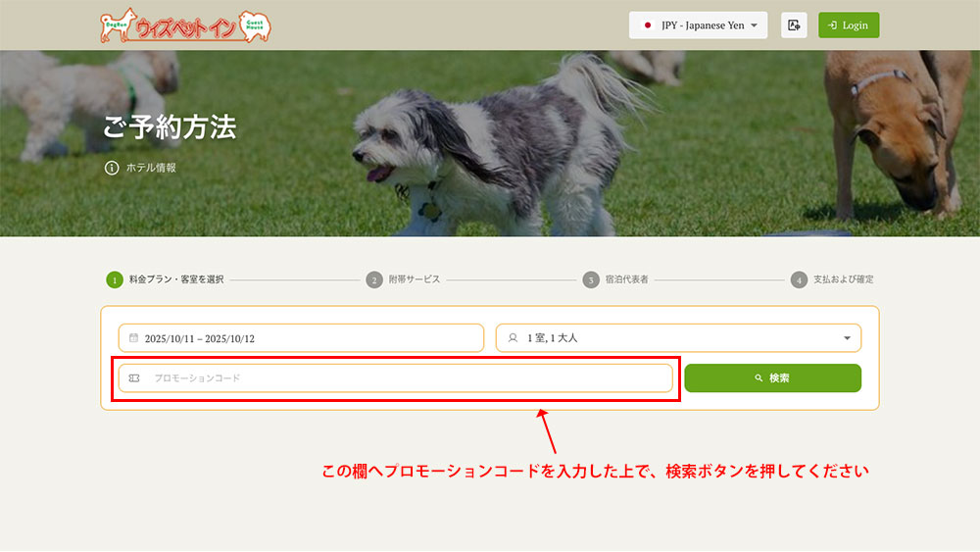Open the JPY - Japanese Yen currency dropdown
Image resolution: width=980 pixels, height=552 pixels.
coord(698,25)
